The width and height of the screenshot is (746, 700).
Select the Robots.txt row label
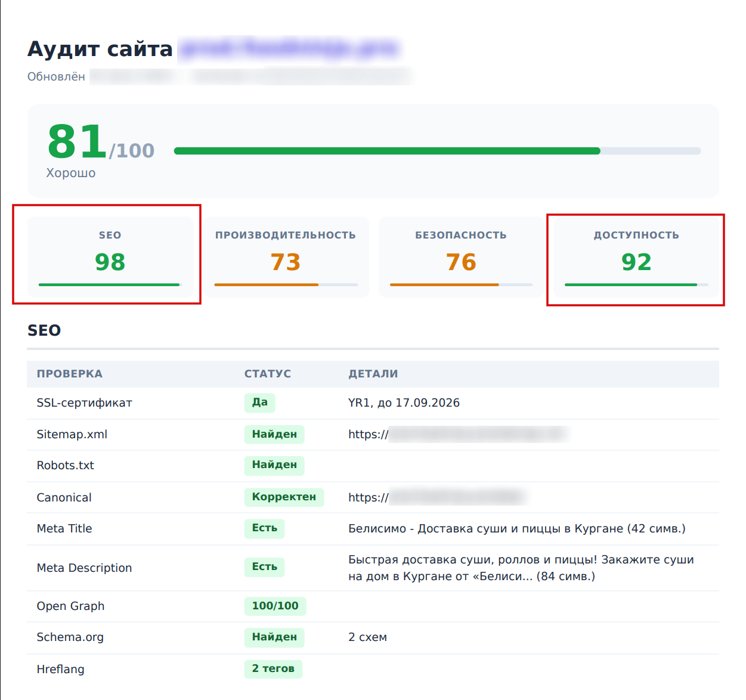[65, 465]
